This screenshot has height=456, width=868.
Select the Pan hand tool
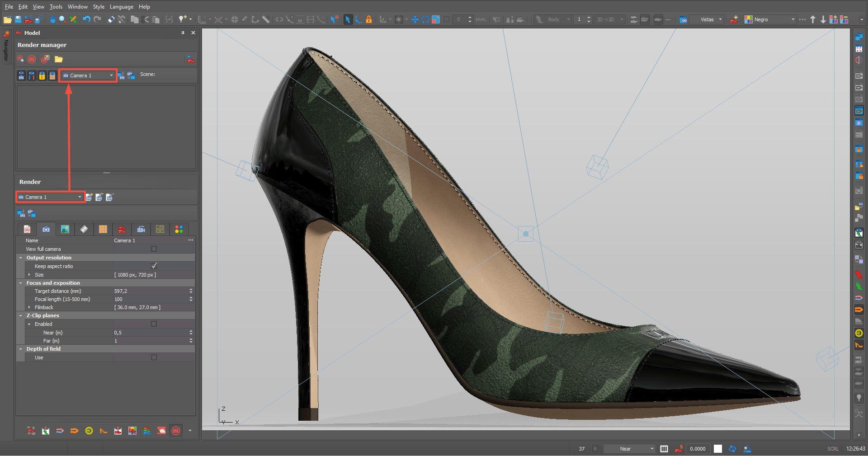[52, 19]
